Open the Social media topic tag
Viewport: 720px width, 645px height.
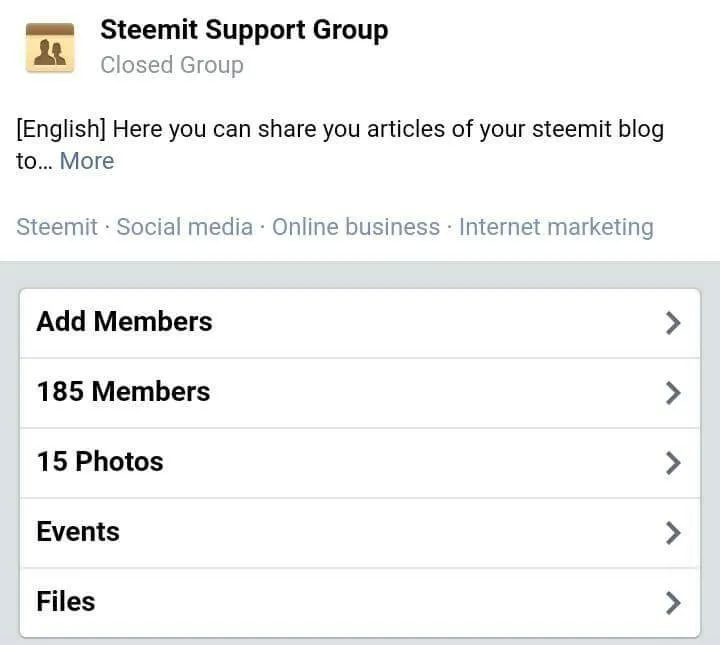[x=185, y=227]
